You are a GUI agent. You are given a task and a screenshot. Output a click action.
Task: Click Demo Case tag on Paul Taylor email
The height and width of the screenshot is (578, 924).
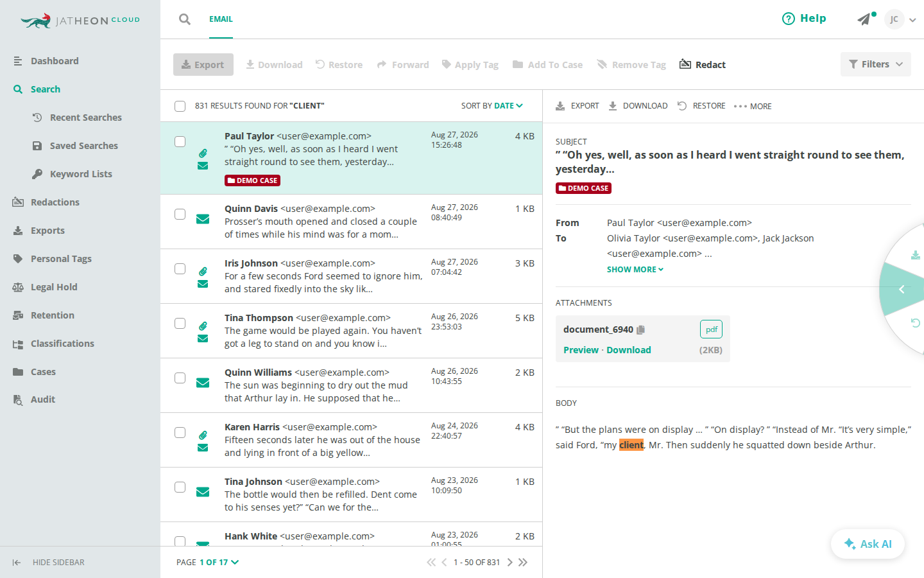tap(252, 180)
